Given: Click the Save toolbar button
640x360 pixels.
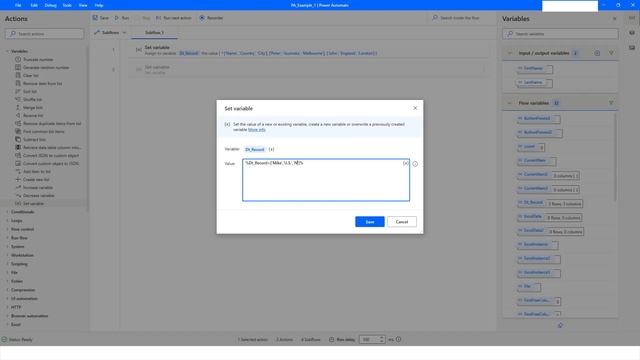Looking at the screenshot, I should coord(100,18).
